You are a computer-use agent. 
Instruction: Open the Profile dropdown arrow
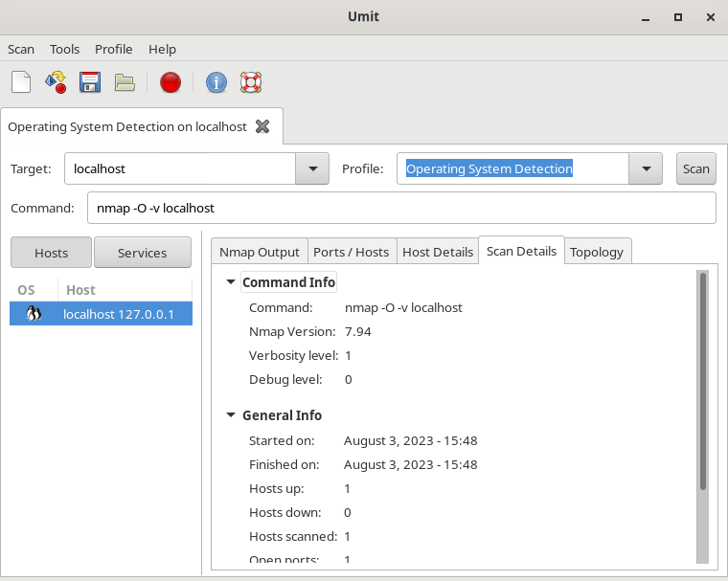point(646,168)
